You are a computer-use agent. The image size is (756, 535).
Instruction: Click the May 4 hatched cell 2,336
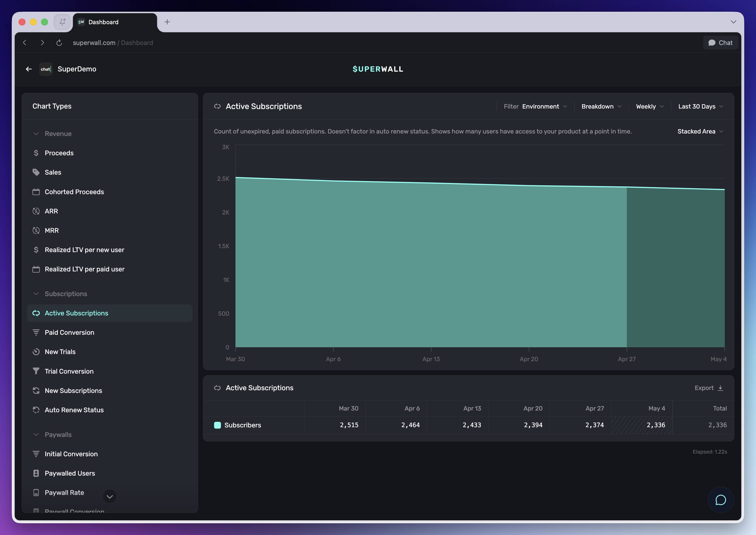point(642,425)
